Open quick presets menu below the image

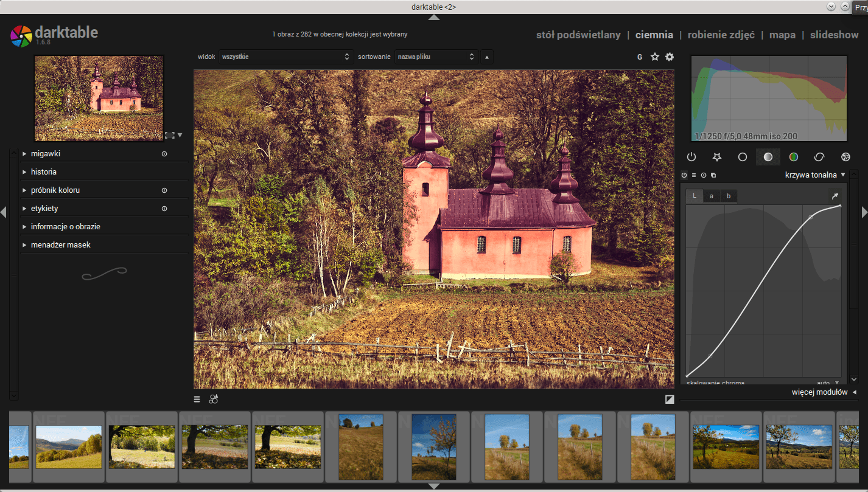pos(197,400)
